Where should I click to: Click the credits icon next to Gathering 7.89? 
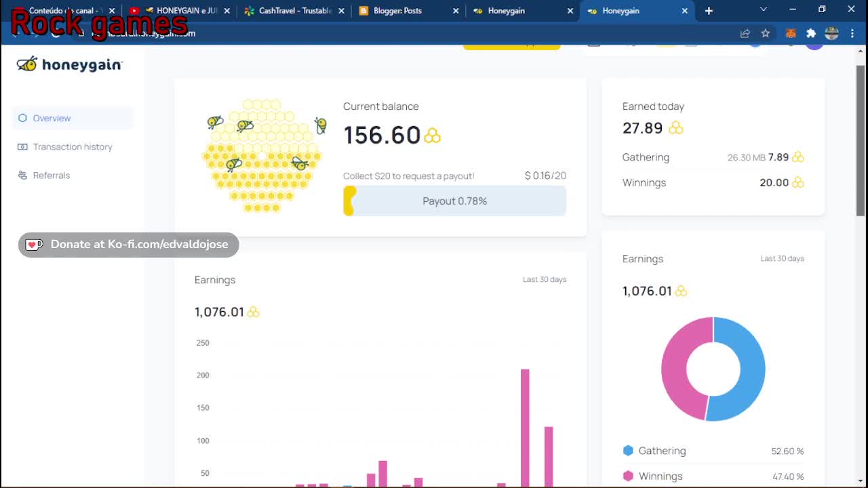pyautogui.click(x=797, y=157)
